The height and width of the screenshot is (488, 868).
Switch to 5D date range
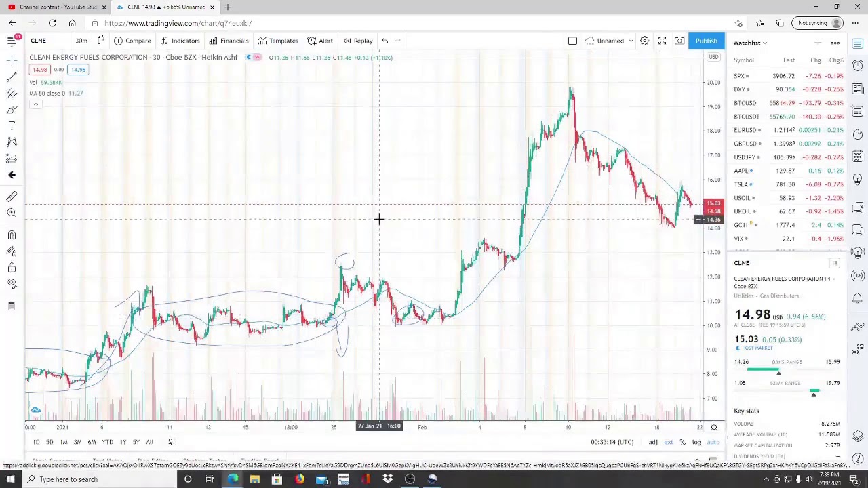[50, 442]
